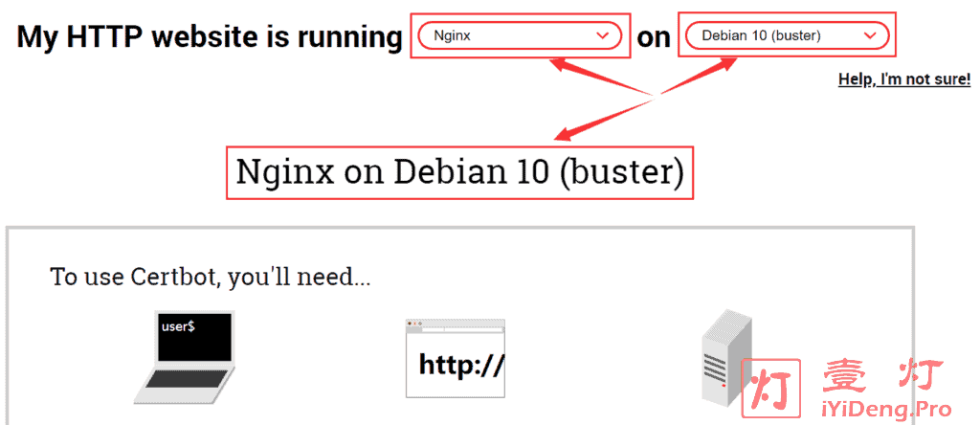Screen dimensions: 980x425
Task: Click the "To use Certbot, you'll need..." text
Action: [x=210, y=276]
